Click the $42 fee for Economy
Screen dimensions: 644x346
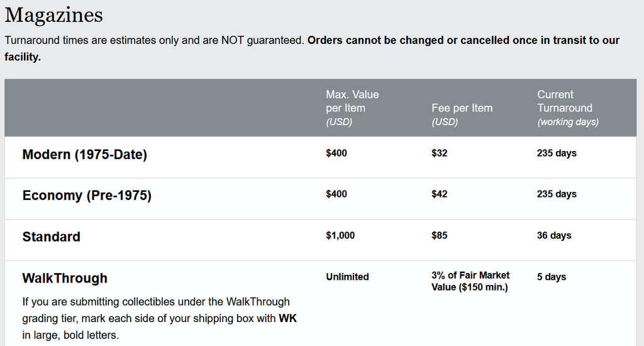[x=439, y=194]
